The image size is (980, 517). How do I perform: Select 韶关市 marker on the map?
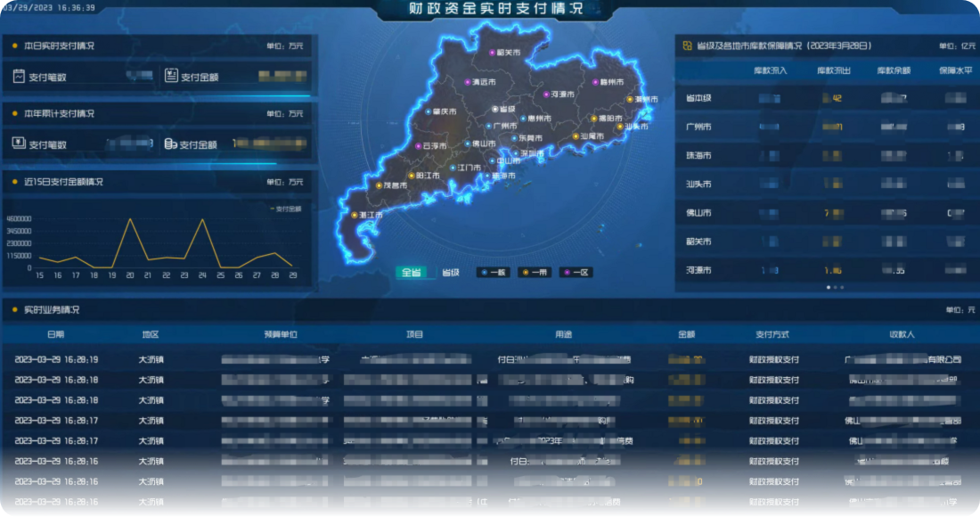[x=491, y=53]
